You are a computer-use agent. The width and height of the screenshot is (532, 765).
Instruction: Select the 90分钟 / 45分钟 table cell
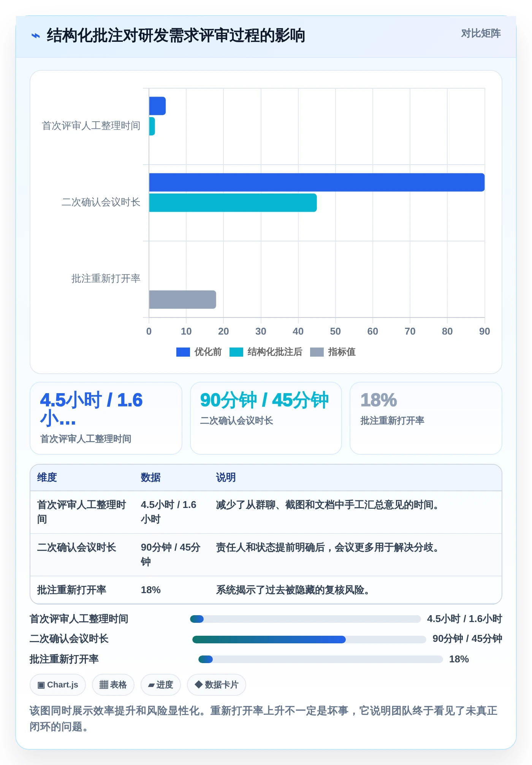point(172,555)
